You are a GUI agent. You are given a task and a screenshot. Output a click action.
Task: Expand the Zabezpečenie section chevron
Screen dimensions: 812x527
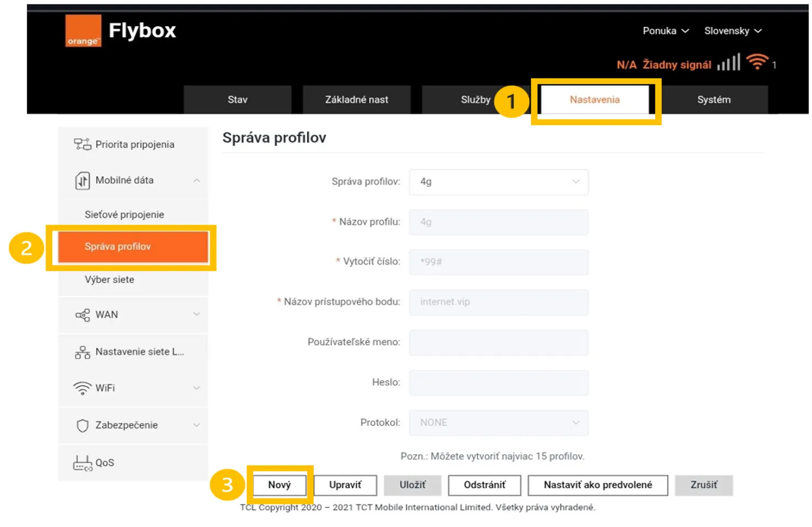197,425
